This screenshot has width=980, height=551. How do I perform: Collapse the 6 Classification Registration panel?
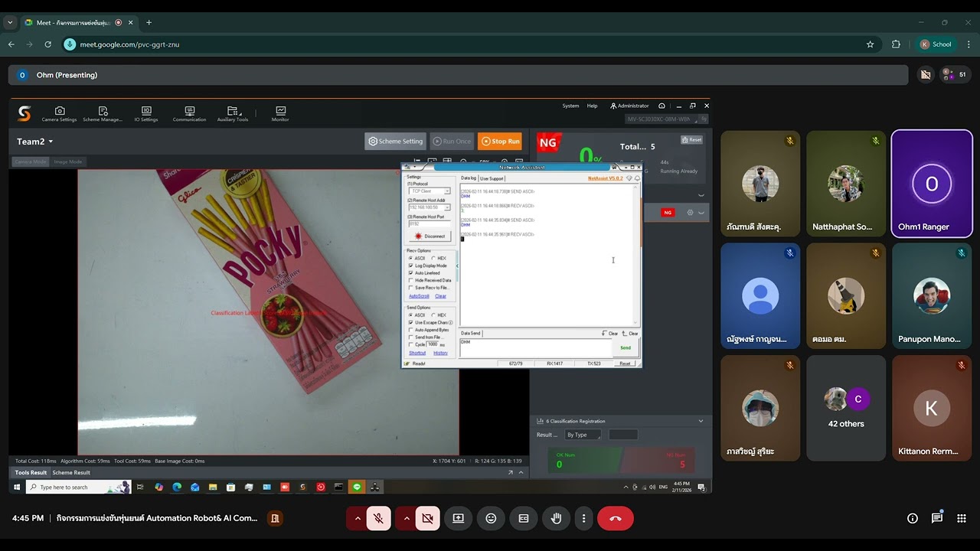pyautogui.click(x=701, y=421)
